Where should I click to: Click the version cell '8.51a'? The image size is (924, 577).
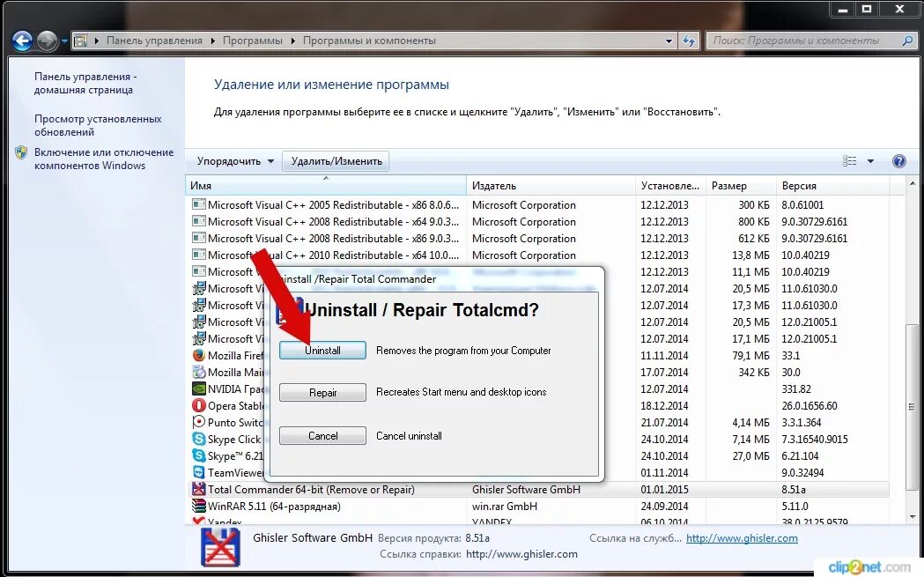pyautogui.click(x=793, y=490)
